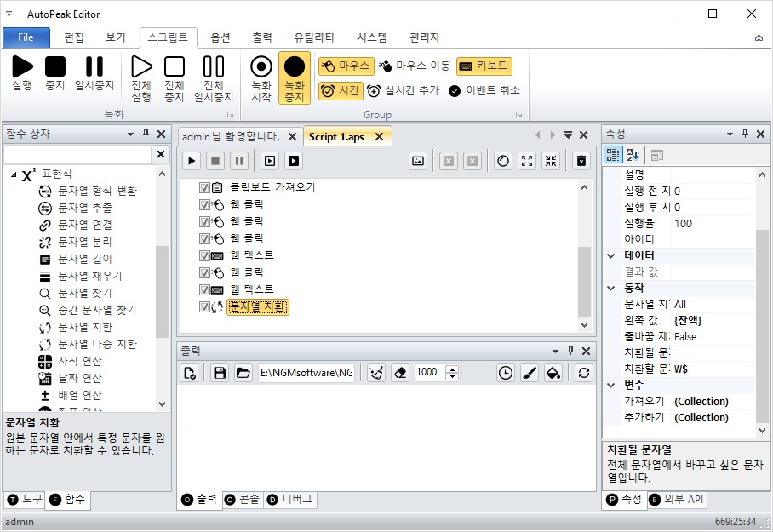This screenshot has height=532, width=773.
Task: Open 속성 panel dropdown arrow
Action: click(730, 134)
